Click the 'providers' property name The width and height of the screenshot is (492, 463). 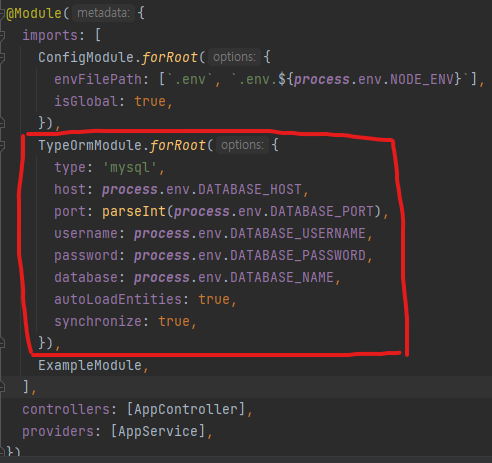tap(58, 431)
